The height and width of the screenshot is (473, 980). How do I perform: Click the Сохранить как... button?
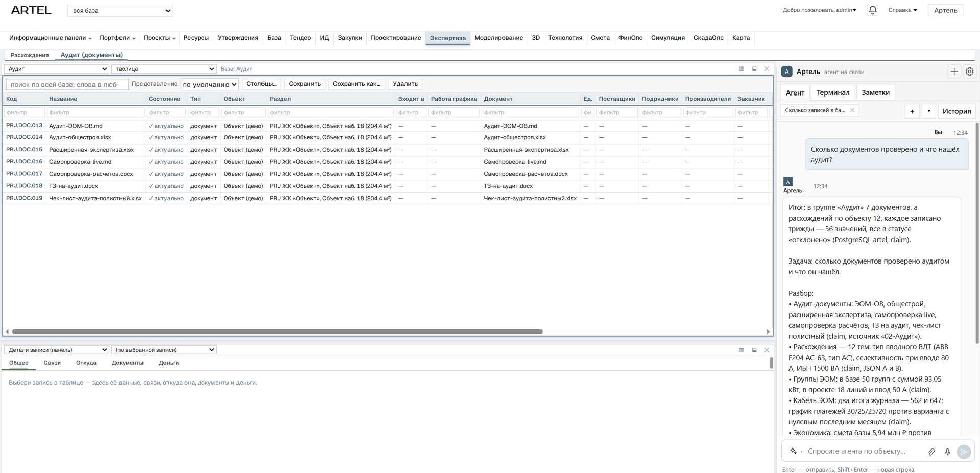coord(356,84)
